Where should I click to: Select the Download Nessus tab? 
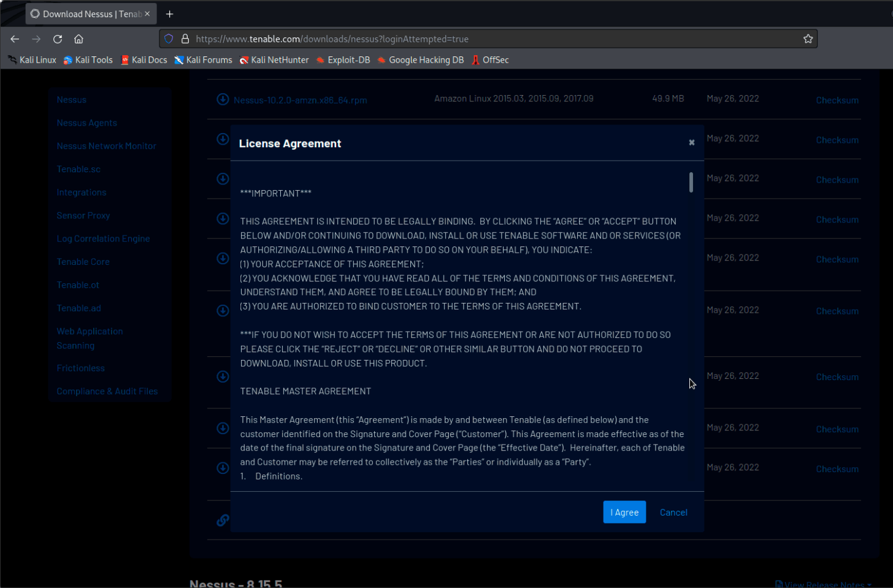91,13
